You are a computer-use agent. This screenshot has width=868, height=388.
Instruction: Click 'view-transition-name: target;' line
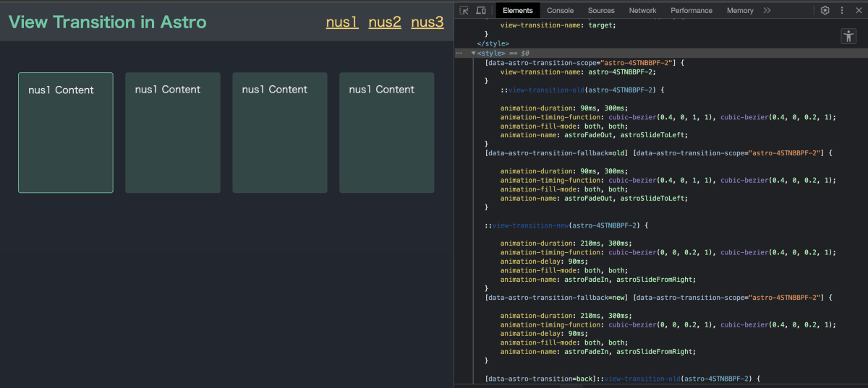click(x=558, y=25)
